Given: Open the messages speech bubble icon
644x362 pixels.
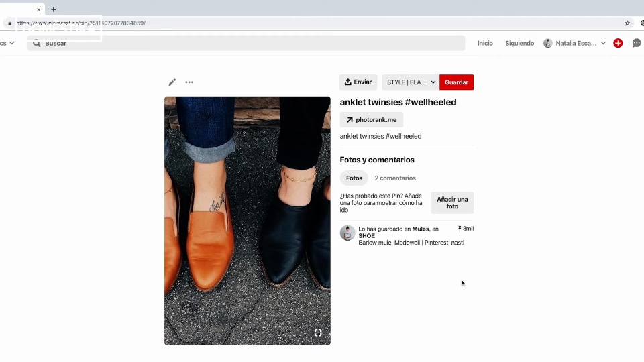Looking at the screenshot, I should pos(636,43).
